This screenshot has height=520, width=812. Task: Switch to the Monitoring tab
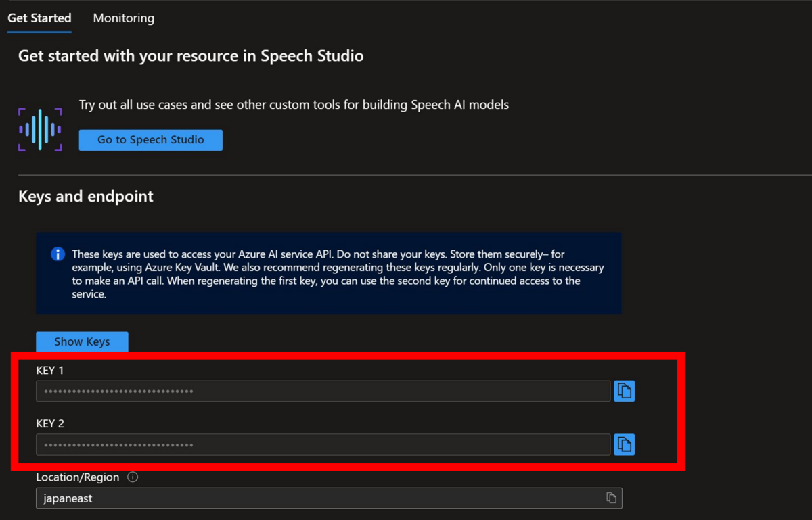pyautogui.click(x=124, y=18)
